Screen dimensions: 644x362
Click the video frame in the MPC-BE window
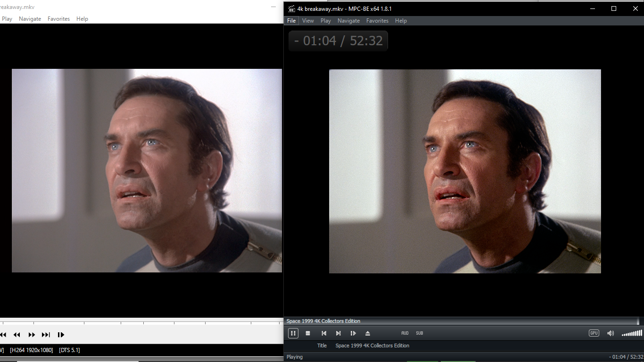pyautogui.click(x=465, y=172)
